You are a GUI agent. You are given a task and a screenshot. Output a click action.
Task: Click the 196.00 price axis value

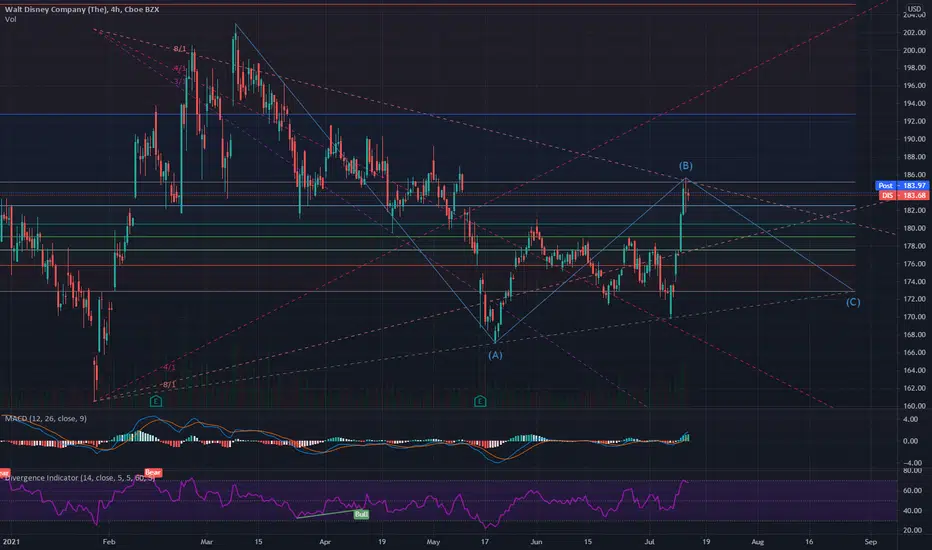914,86
